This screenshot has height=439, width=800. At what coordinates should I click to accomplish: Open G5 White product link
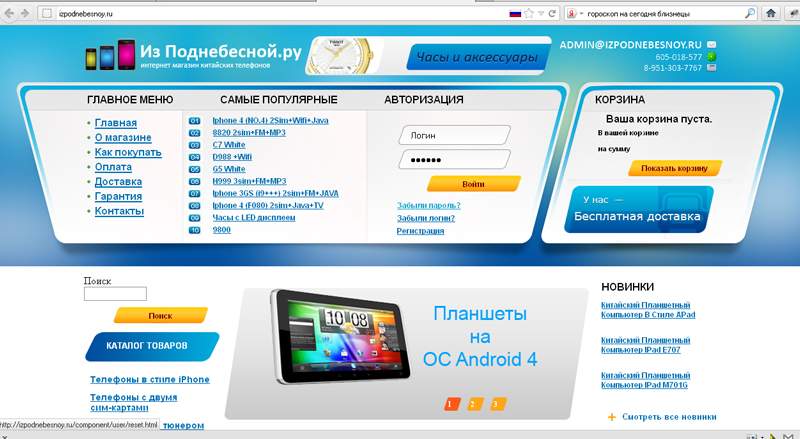coord(229,169)
